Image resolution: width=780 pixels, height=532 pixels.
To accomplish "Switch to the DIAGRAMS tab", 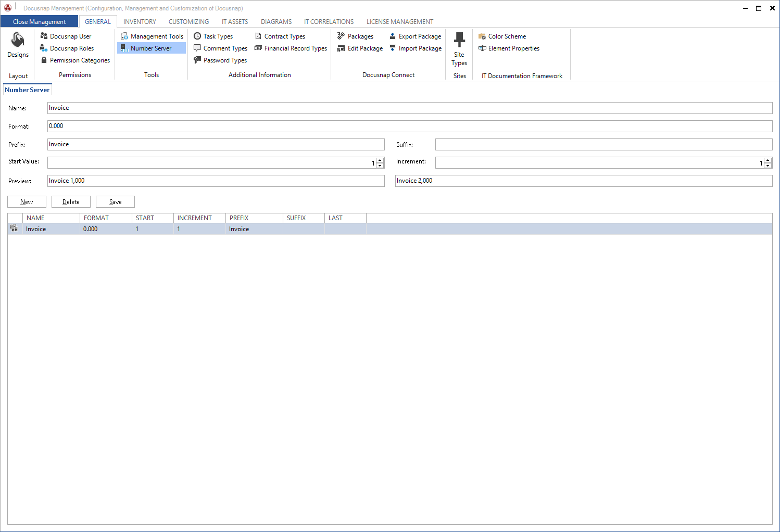I will click(x=276, y=21).
